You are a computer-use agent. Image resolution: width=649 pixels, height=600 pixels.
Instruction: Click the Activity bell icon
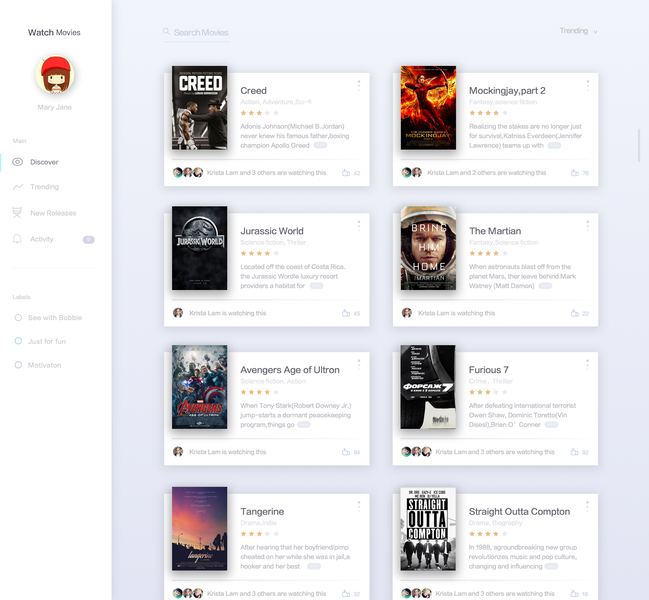[x=17, y=239]
